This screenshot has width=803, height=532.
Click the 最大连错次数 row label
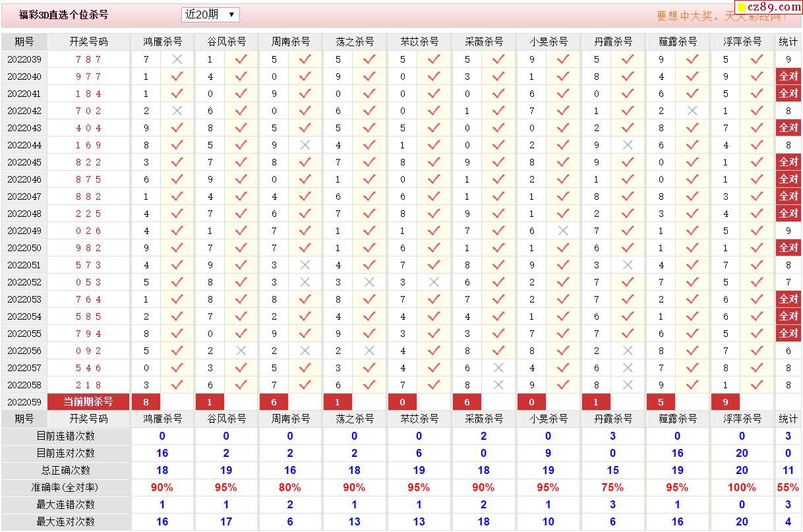(x=66, y=504)
